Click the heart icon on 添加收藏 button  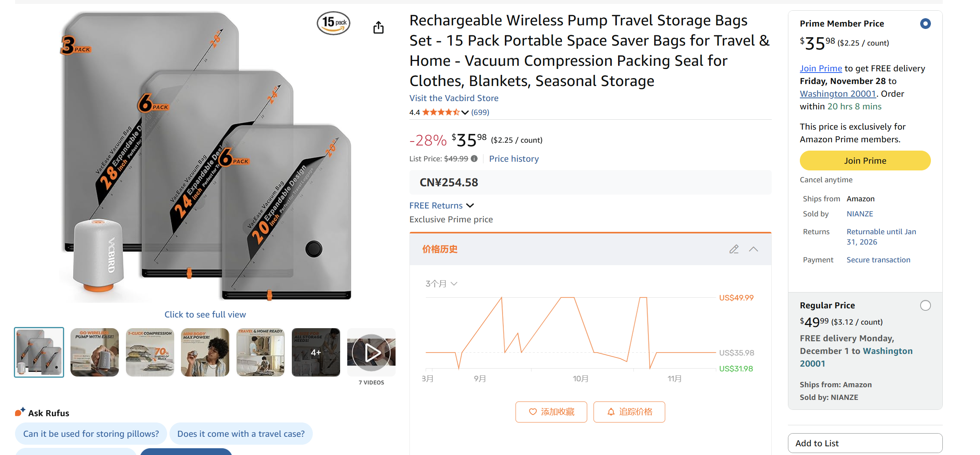[533, 412]
